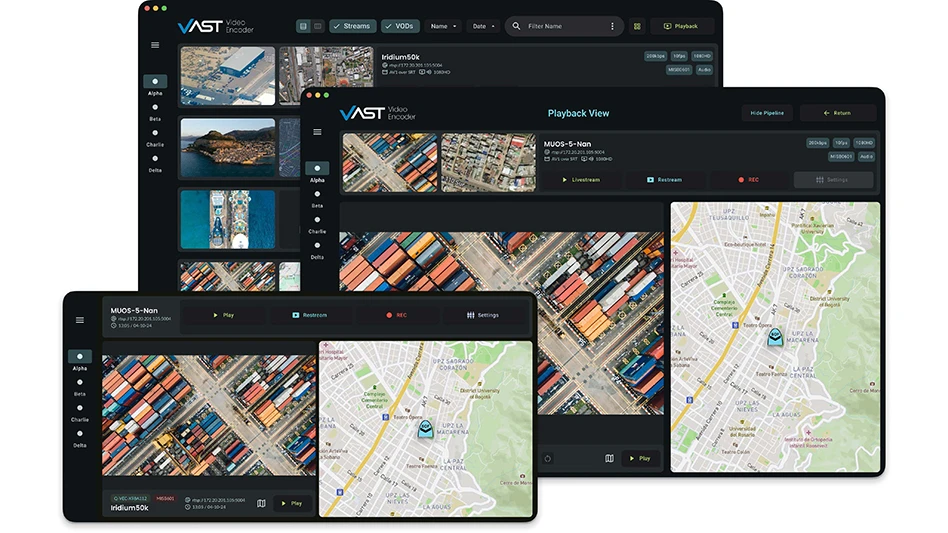The image size is (948, 533).
Task: Click the Return button
Action: [838, 113]
